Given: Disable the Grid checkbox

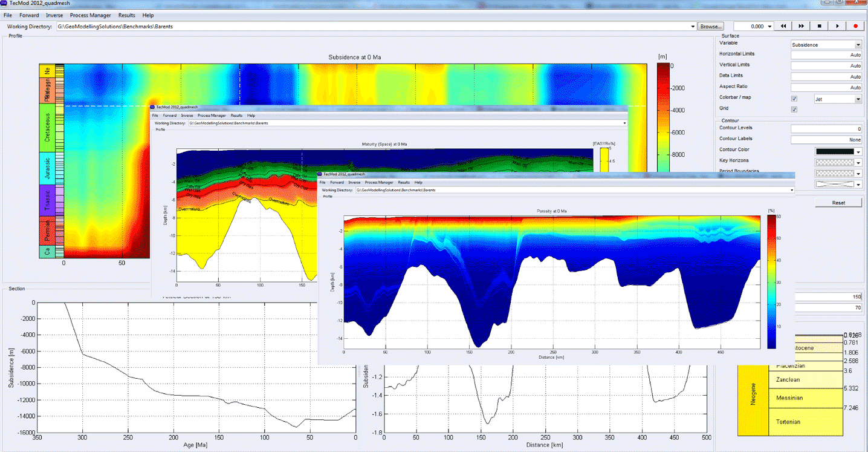Looking at the screenshot, I should click(794, 110).
